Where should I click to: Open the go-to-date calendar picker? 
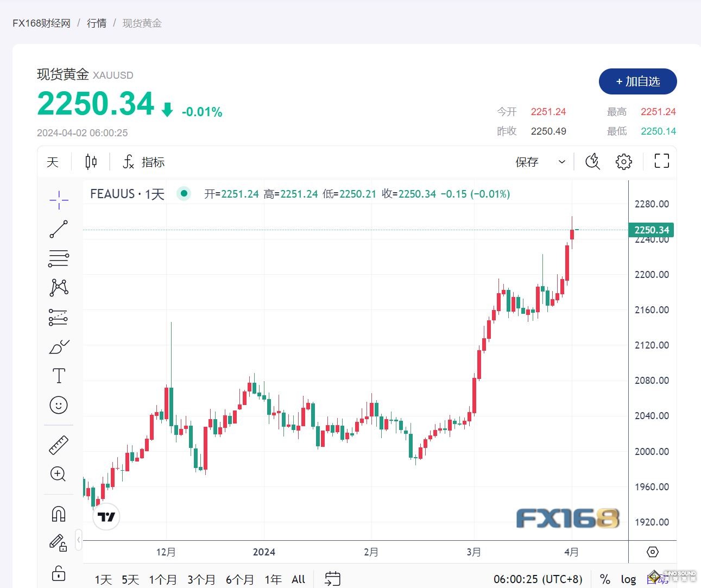click(x=332, y=579)
